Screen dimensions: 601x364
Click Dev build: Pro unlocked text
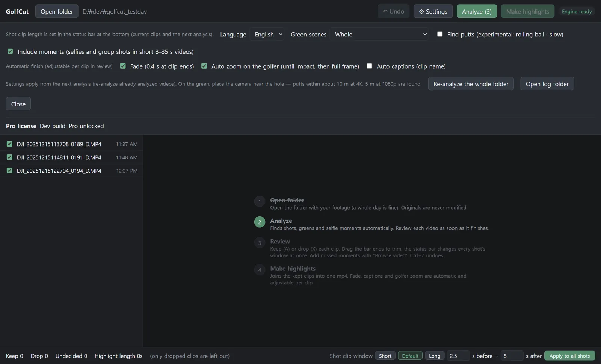pos(72,126)
